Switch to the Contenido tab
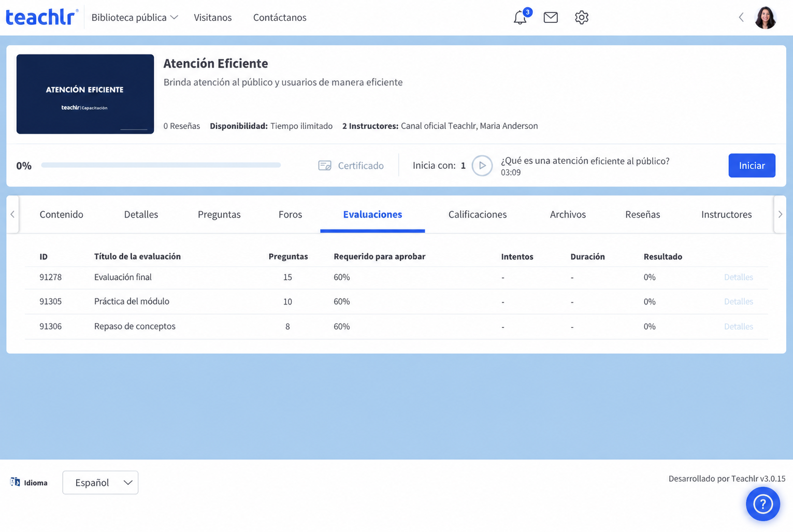The width and height of the screenshot is (793, 532). [61, 214]
